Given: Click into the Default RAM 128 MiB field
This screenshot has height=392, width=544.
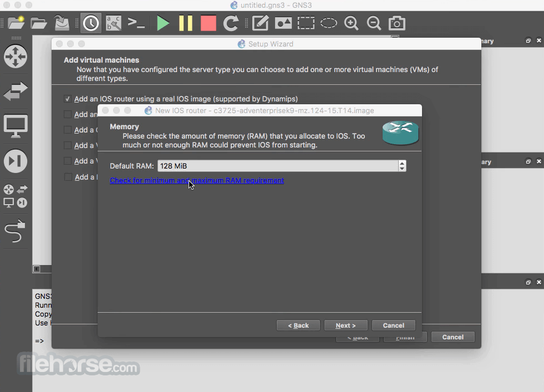Looking at the screenshot, I should pos(278,166).
